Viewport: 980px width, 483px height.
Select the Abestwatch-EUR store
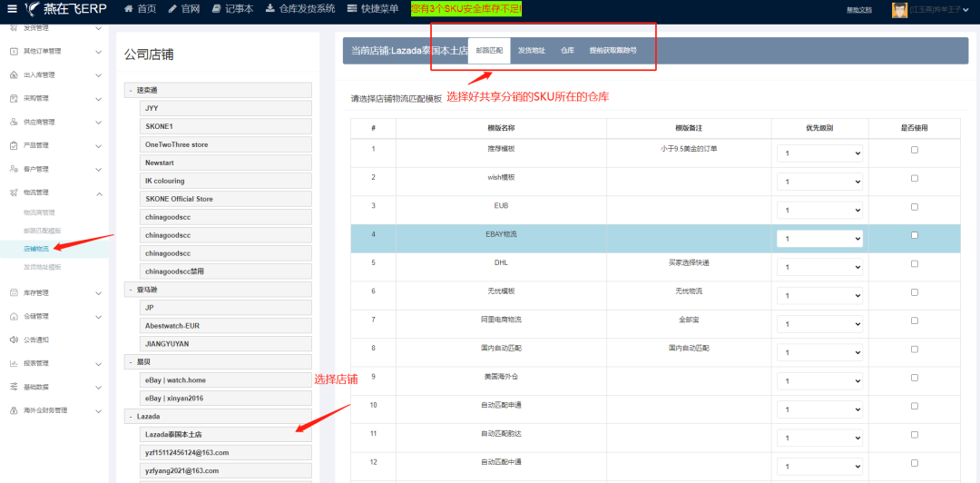click(226, 326)
